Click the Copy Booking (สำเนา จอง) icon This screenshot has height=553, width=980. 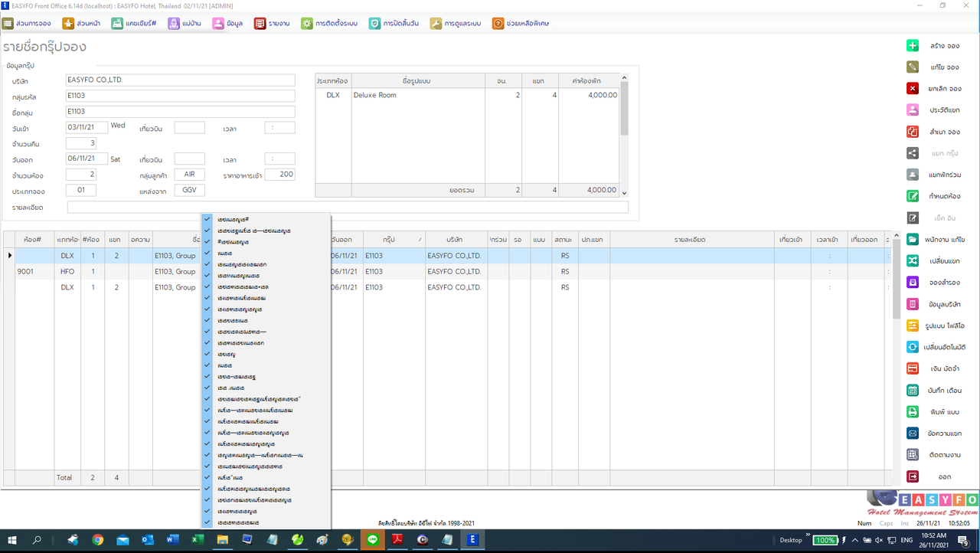point(913,132)
